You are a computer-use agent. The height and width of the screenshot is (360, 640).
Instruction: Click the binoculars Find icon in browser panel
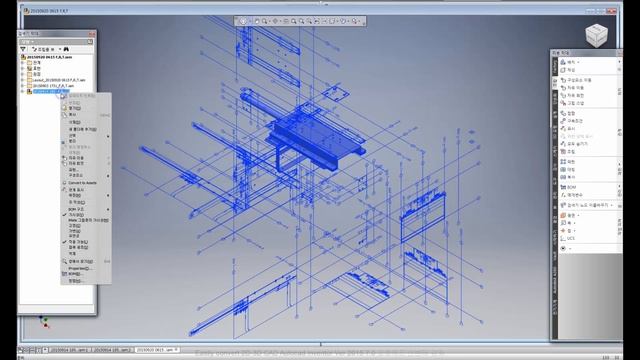pos(67,49)
